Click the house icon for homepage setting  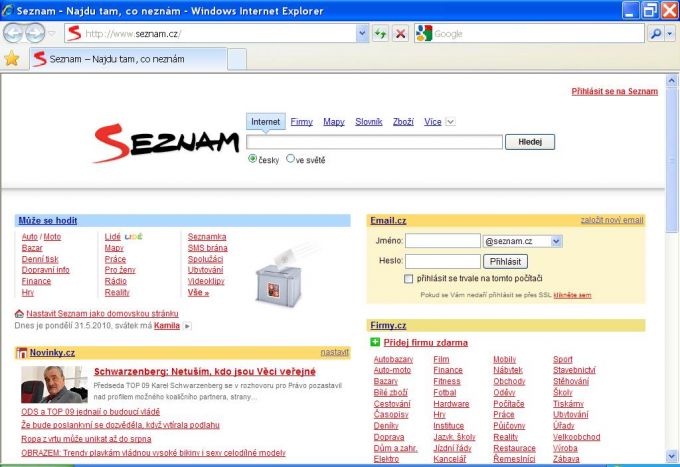click(x=19, y=313)
